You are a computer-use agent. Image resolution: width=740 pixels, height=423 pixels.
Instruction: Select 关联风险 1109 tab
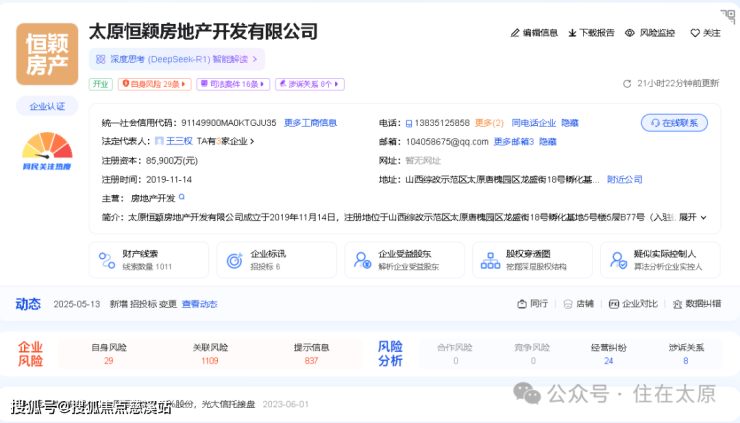click(210, 354)
